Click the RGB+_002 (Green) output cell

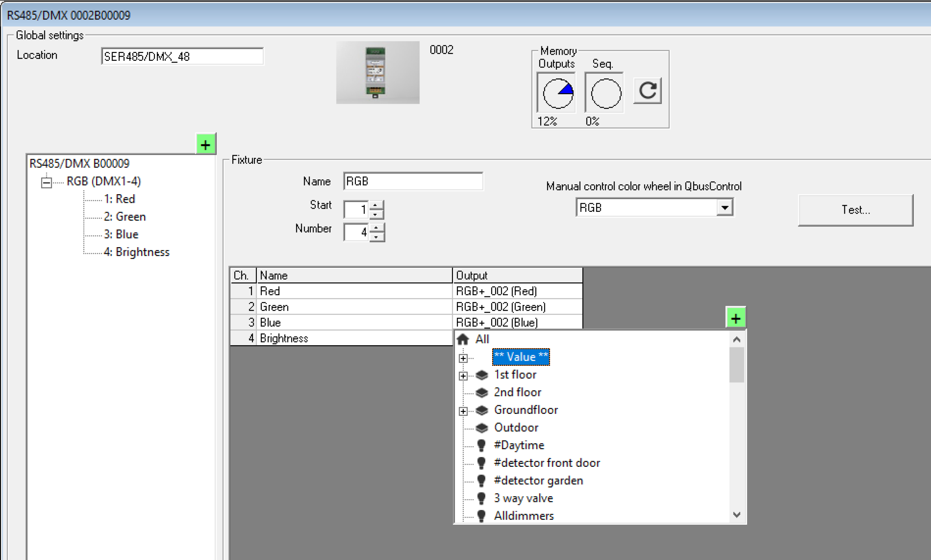(518, 307)
